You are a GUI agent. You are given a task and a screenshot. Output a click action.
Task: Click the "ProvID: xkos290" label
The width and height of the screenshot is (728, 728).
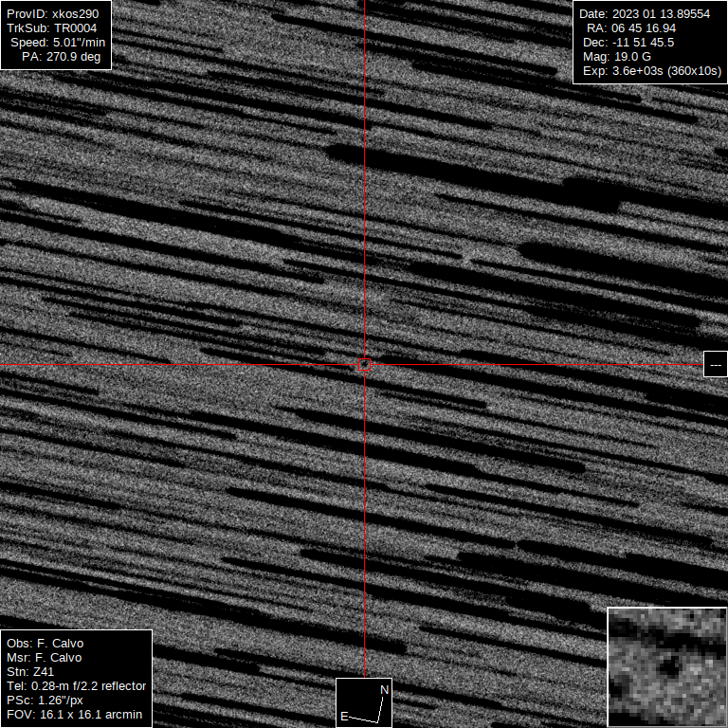[52, 14]
